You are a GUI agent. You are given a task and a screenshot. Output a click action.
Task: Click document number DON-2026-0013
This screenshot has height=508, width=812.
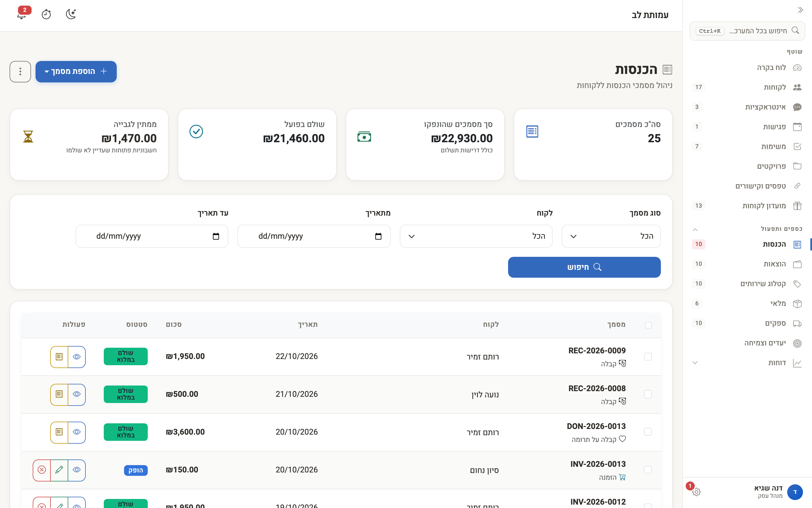(x=596, y=426)
